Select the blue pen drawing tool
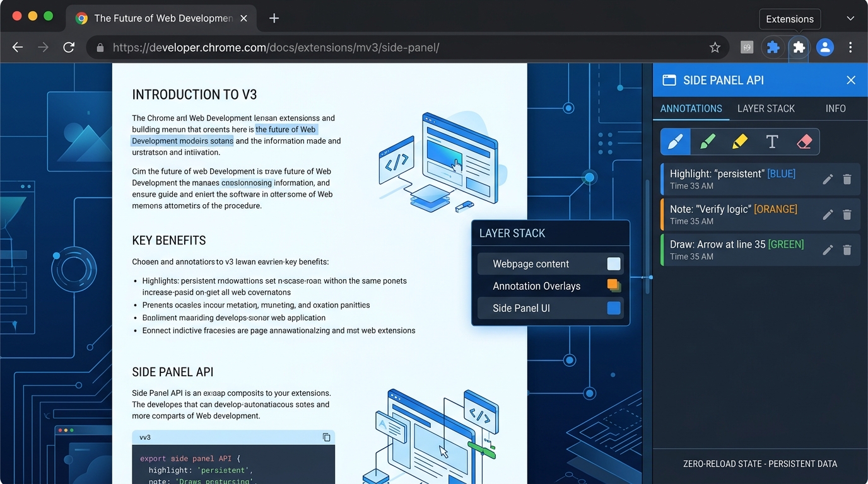Viewport: 868px width, 484px height. click(x=676, y=142)
